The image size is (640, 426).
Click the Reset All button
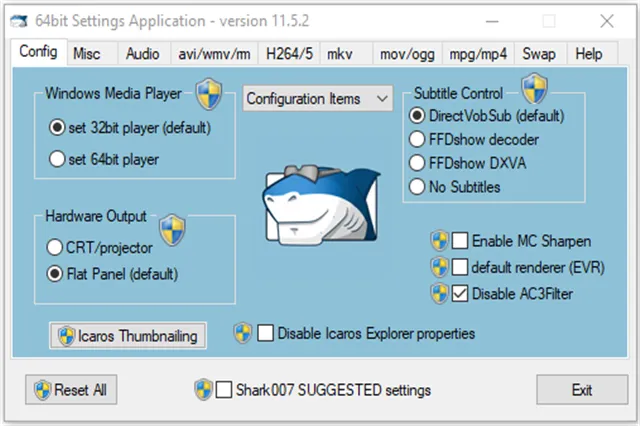coord(71,390)
